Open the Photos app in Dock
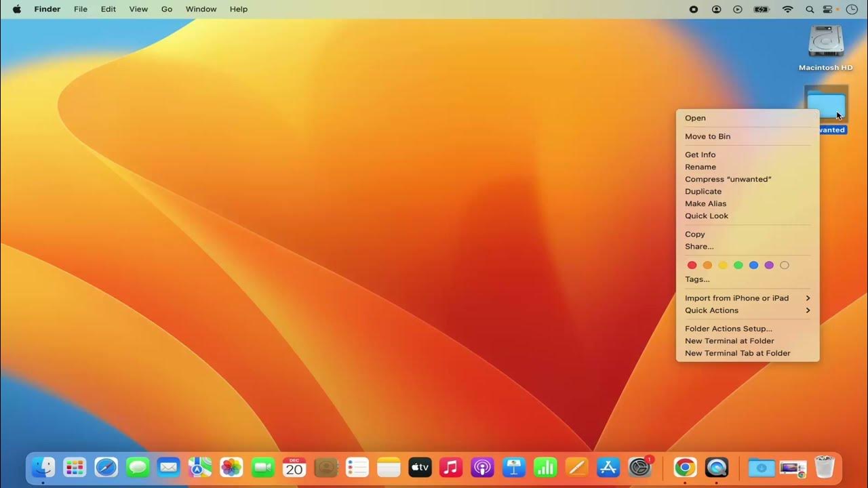The image size is (868, 488). [231, 467]
